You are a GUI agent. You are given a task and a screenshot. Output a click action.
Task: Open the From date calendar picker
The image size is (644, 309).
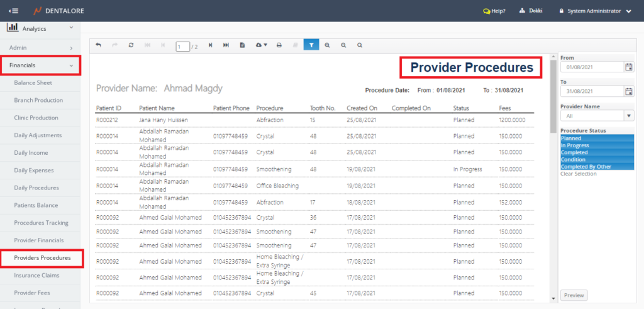click(x=629, y=67)
